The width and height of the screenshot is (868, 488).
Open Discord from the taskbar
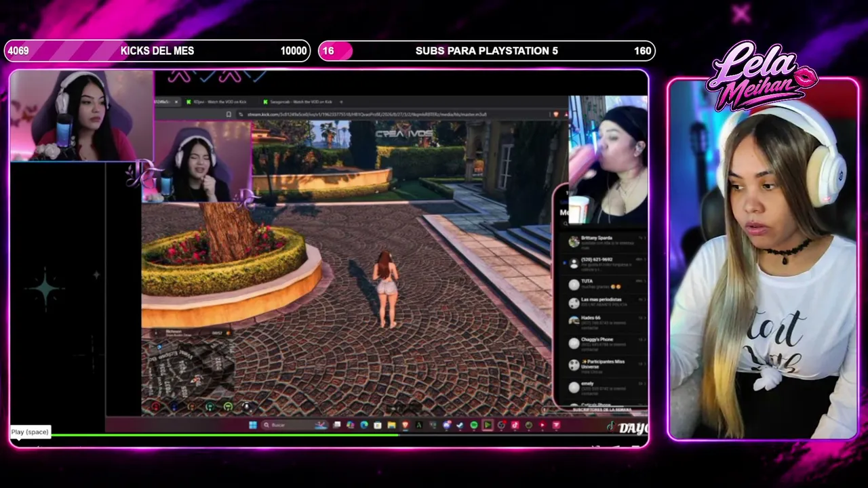coord(447,425)
